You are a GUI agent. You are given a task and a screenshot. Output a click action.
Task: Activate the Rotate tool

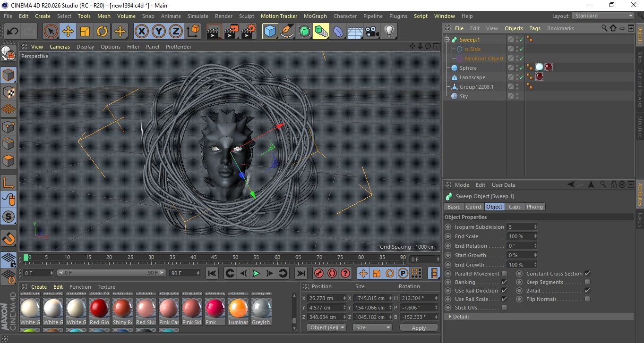pyautogui.click(x=102, y=32)
